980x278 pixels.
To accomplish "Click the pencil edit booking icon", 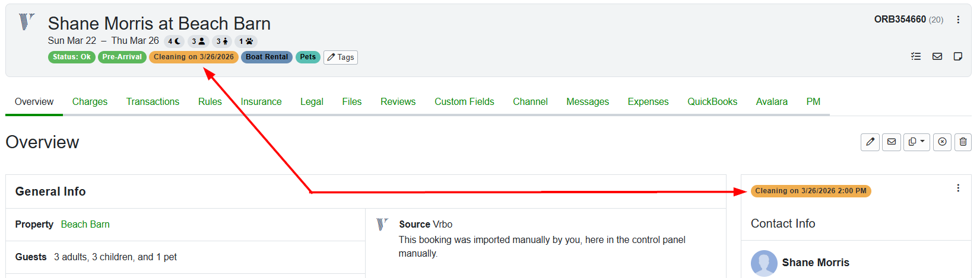I will 870,142.
